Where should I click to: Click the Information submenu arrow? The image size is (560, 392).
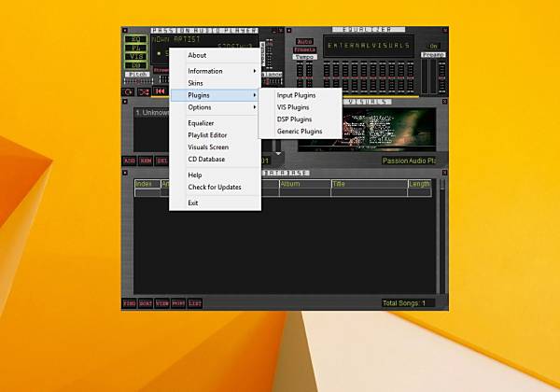[255, 71]
